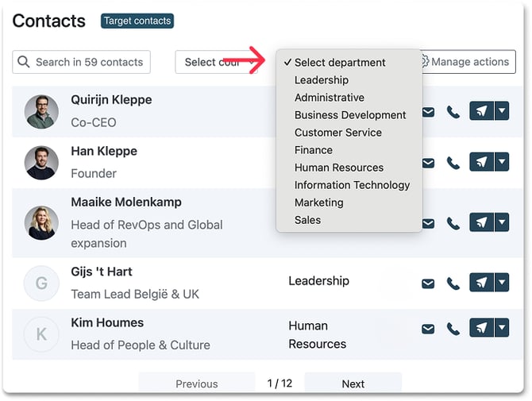This screenshot has height=401, width=532.
Task: Focus the Search in 59 contacts field
Action: click(82, 62)
